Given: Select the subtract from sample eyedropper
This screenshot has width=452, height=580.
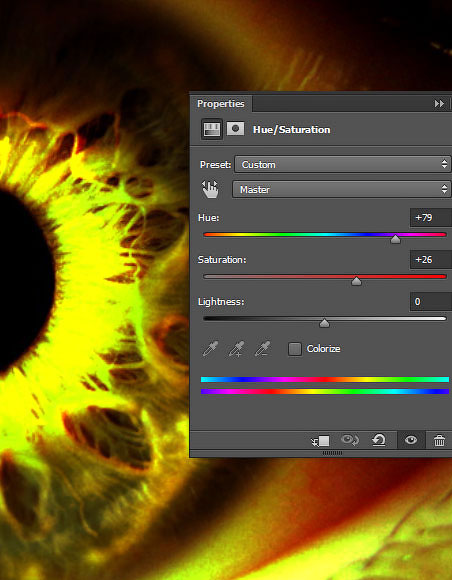Looking at the screenshot, I should tap(262, 348).
